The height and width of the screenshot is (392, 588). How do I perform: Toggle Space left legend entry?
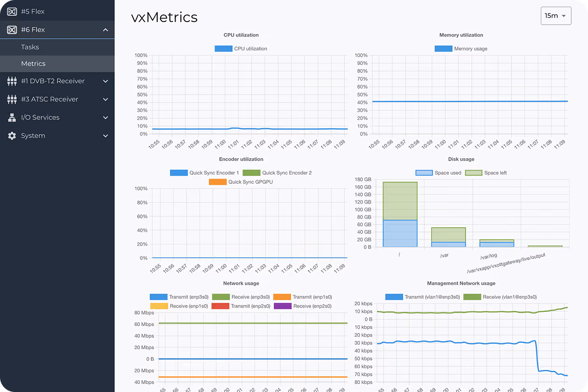tap(486, 173)
